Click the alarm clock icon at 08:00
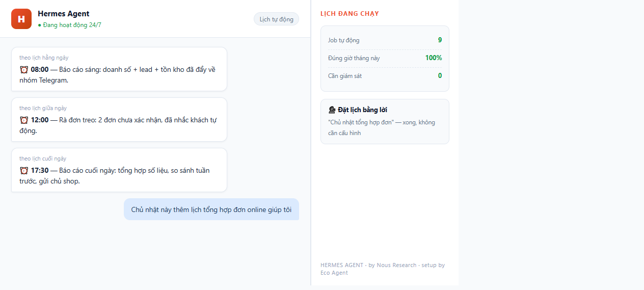The width and height of the screenshot is (644, 290). (x=24, y=69)
